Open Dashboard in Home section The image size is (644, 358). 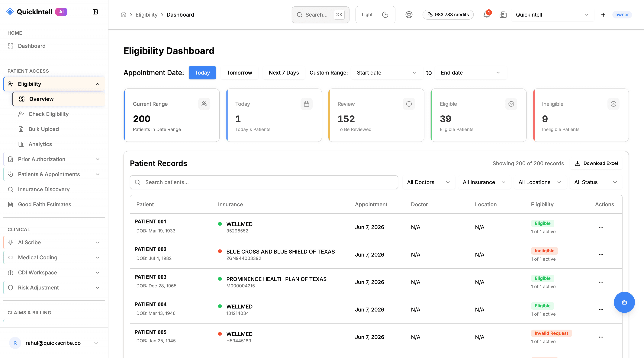(54, 46)
